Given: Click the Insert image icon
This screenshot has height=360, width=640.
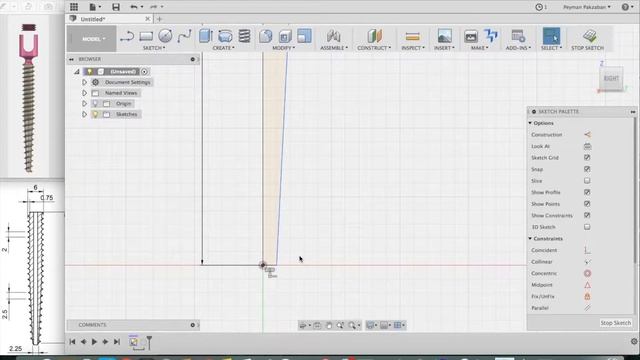Looking at the screenshot, I should point(444,36).
